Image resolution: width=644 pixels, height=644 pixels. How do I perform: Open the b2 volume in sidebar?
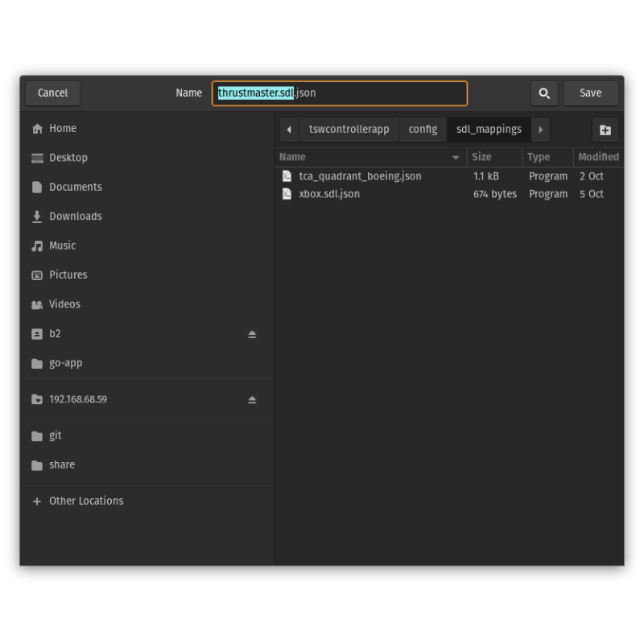[147, 334]
